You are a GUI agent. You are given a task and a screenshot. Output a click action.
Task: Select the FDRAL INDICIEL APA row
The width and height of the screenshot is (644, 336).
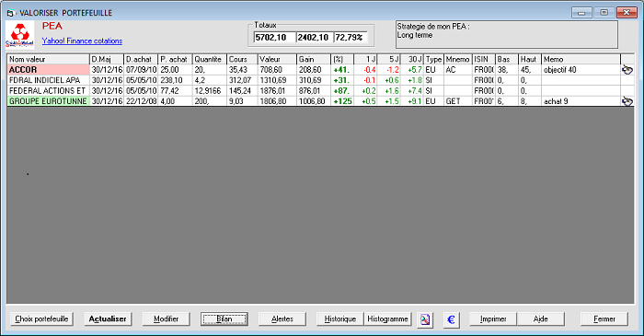320,80
